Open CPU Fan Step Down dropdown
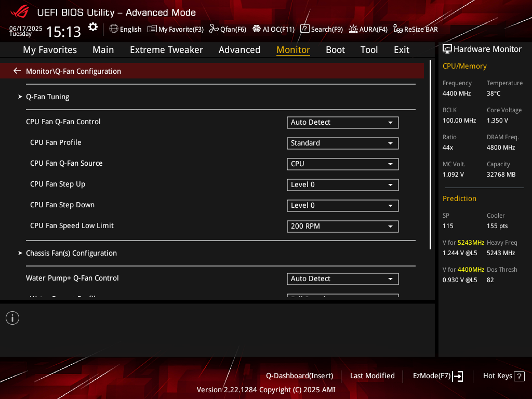This screenshot has height=399, width=532. 343,206
